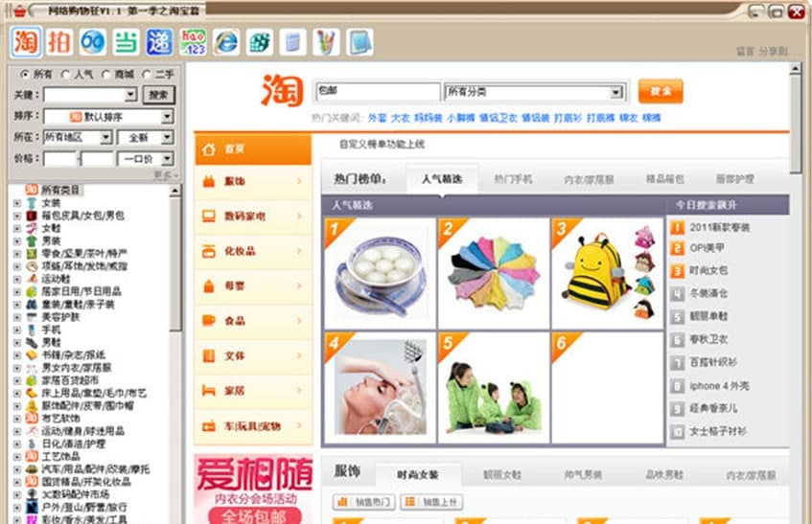Click the 情侣卫衣 hot keyword link
Viewport: 812px width, 524px height.
498,118
